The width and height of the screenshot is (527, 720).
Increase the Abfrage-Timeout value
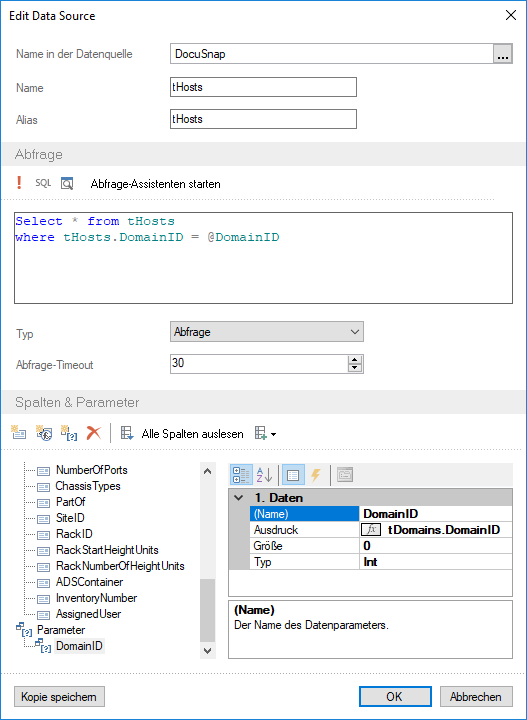[355, 360]
